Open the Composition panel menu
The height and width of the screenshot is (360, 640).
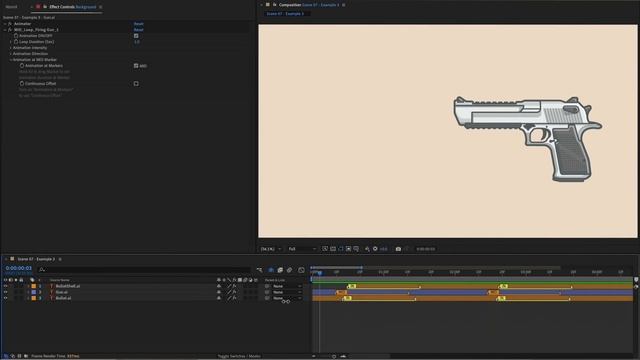point(344,5)
